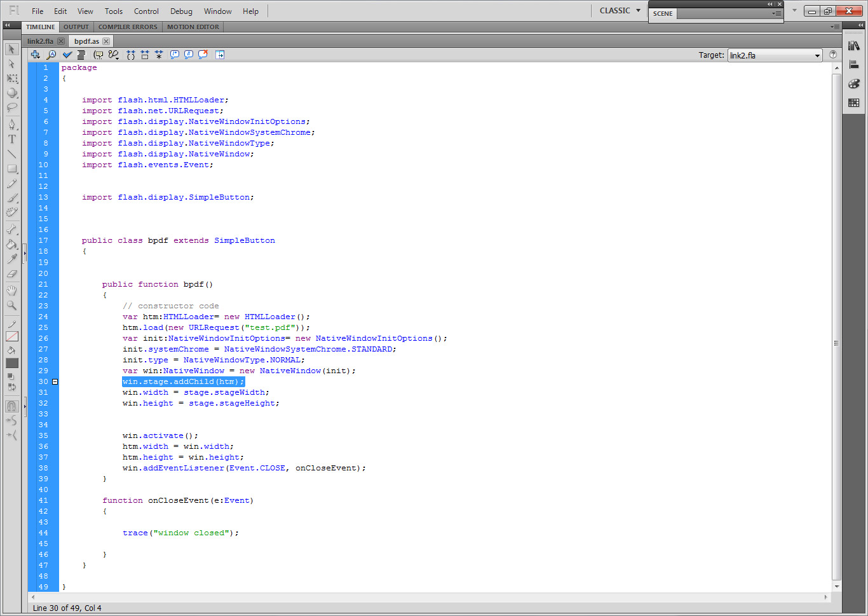Select the Bone tool
The height and width of the screenshot is (616, 868).
pos(11,229)
